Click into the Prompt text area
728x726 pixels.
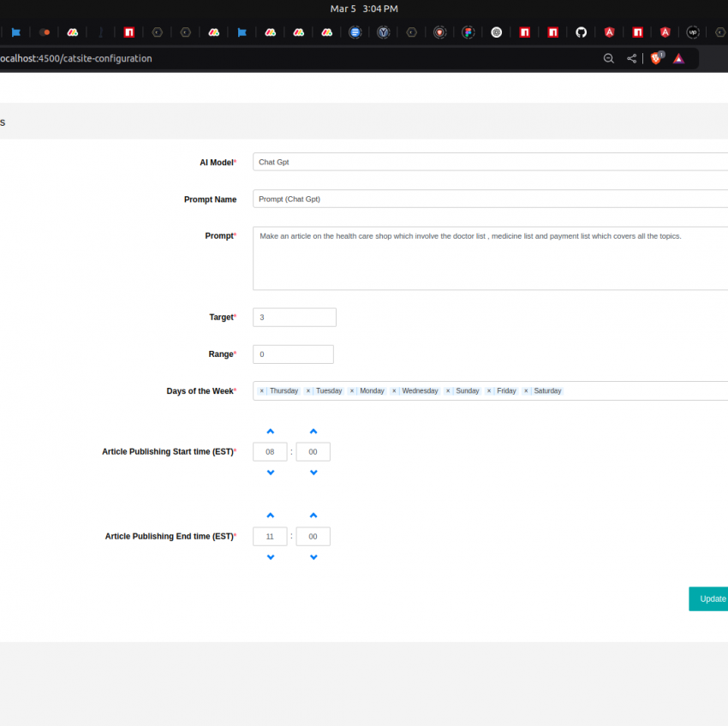tap(490, 258)
